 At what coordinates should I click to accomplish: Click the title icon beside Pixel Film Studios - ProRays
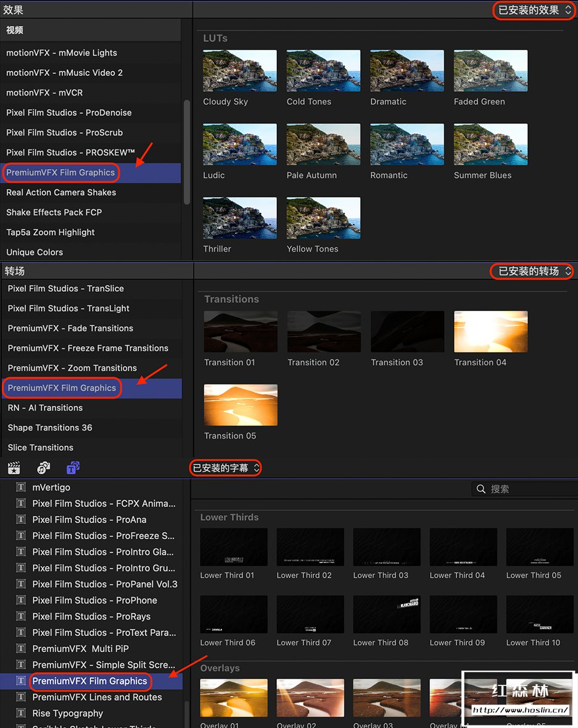click(x=21, y=616)
